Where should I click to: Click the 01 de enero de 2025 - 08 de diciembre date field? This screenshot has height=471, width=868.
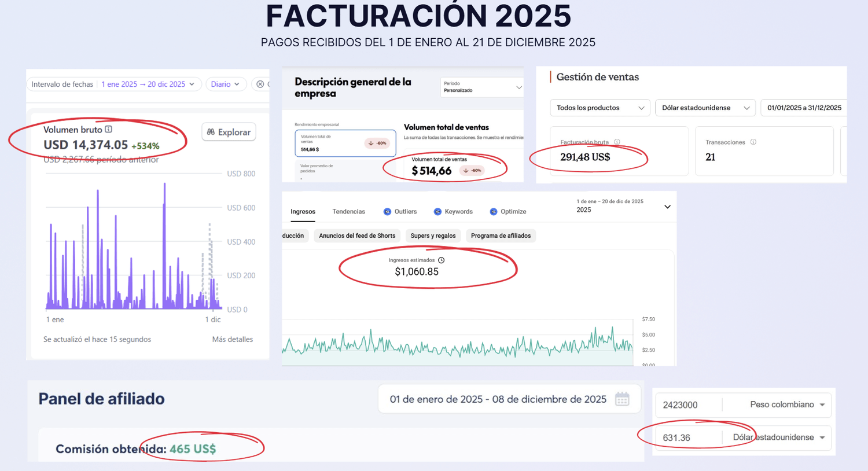(509, 399)
